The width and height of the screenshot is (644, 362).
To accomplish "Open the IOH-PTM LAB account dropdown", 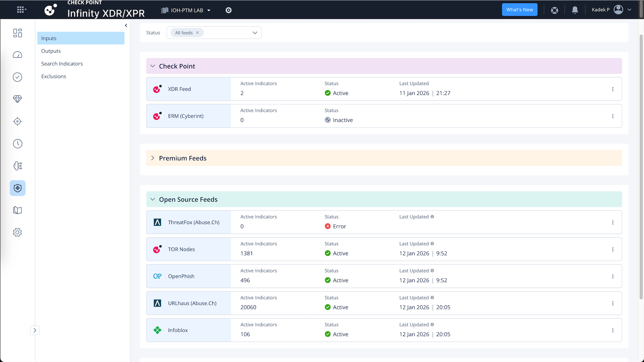I will tap(186, 10).
